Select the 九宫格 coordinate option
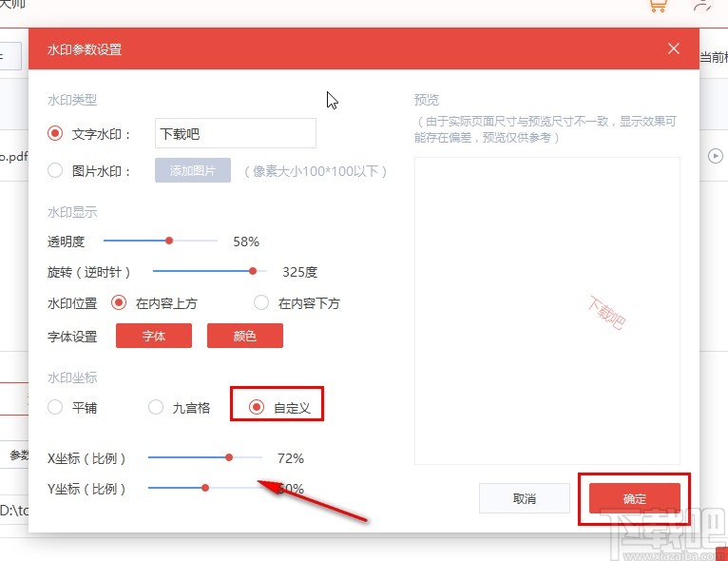The width and height of the screenshot is (728, 561). 156,407
